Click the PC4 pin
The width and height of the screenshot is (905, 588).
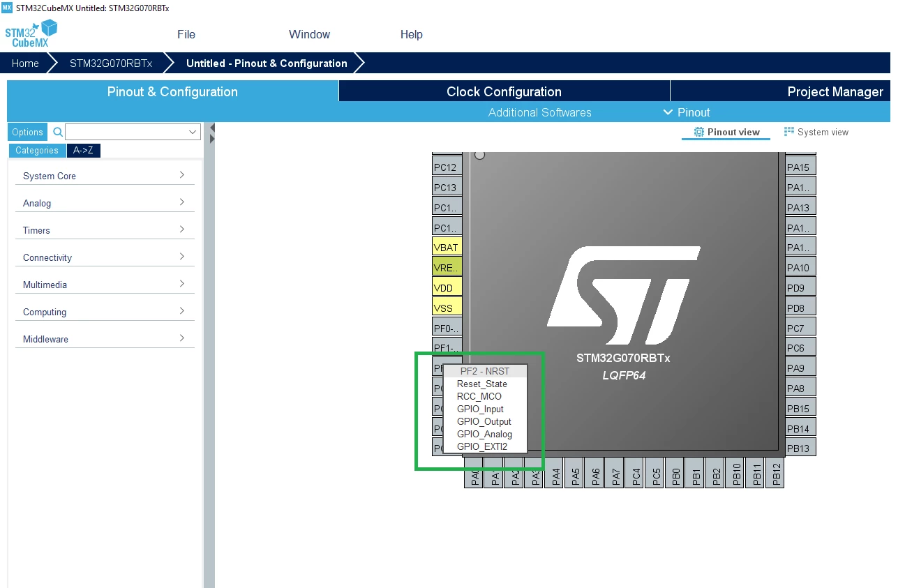(634, 473)
